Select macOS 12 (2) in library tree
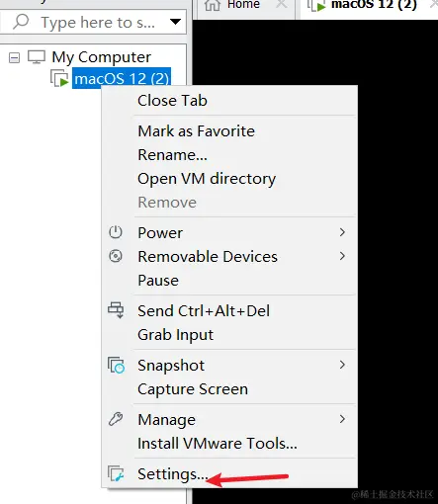Image resolution: width=438 pixels, height=504 pixels. 122,79
